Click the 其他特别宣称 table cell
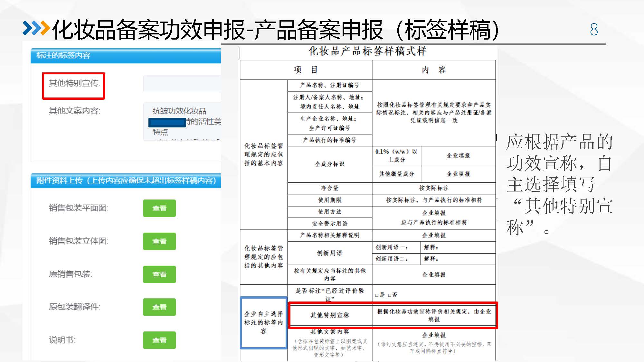The image size is (644, 362). [330, 315]
